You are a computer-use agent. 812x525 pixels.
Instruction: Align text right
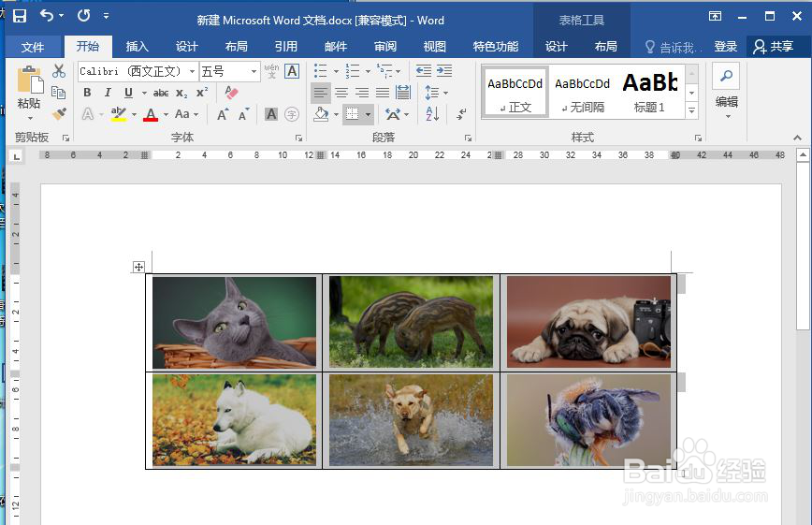pos(362,93)
